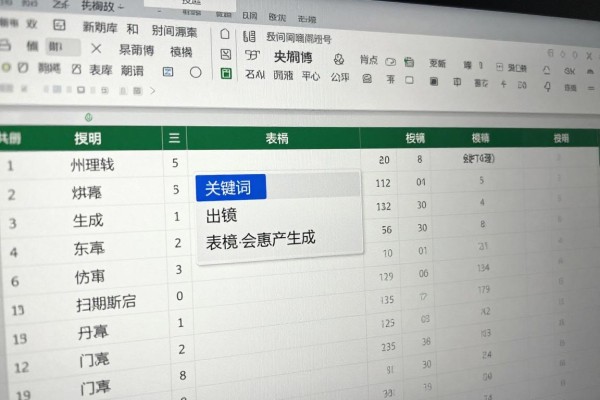Click the yellow-green circle icon at far left
This screenshot has width=600, height=400.
pos(6,68)
